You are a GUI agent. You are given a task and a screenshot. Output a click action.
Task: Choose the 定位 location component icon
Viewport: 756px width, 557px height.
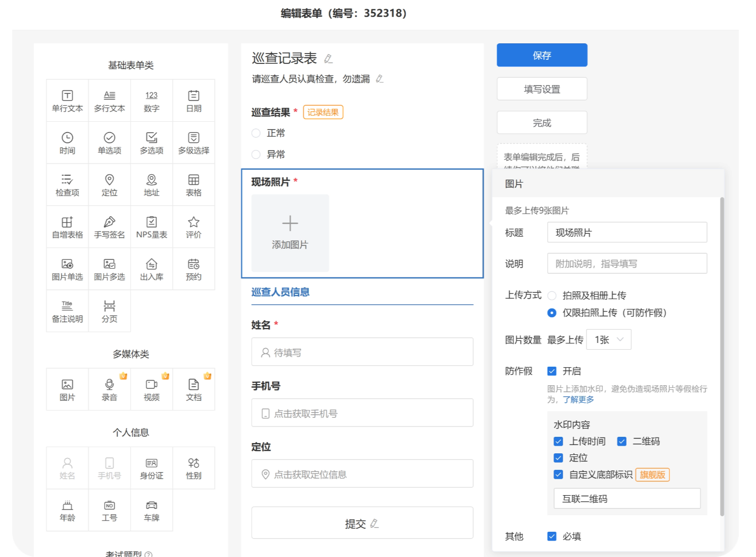109,185
